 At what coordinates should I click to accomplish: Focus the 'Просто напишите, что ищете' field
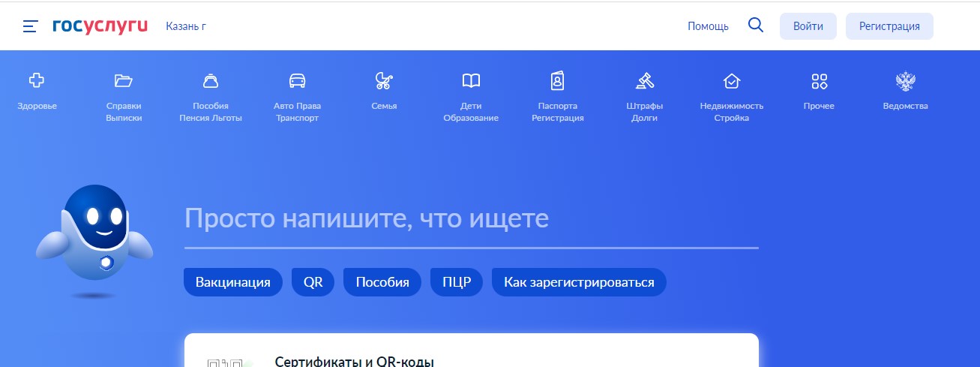point(471,220)
